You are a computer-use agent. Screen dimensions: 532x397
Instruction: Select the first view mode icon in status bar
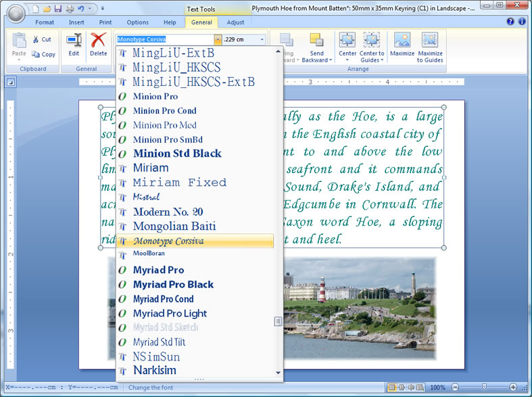(391, 387)
